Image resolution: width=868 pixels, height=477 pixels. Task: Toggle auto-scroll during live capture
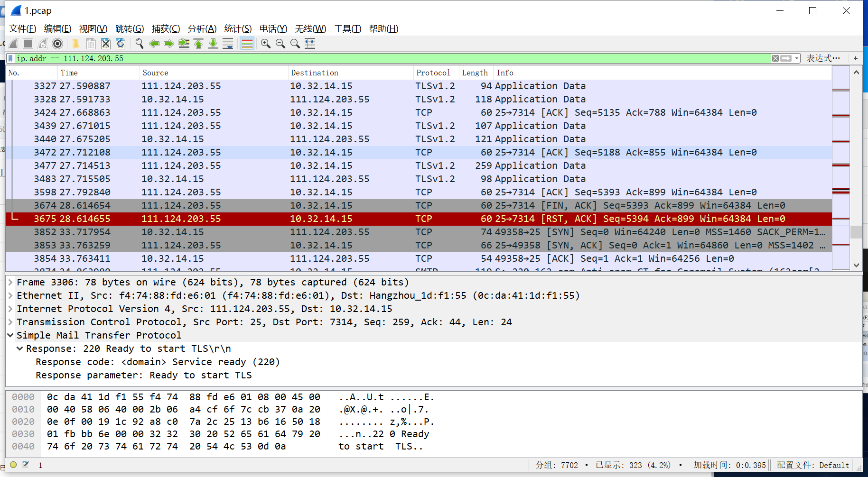[x=228, y=44]
